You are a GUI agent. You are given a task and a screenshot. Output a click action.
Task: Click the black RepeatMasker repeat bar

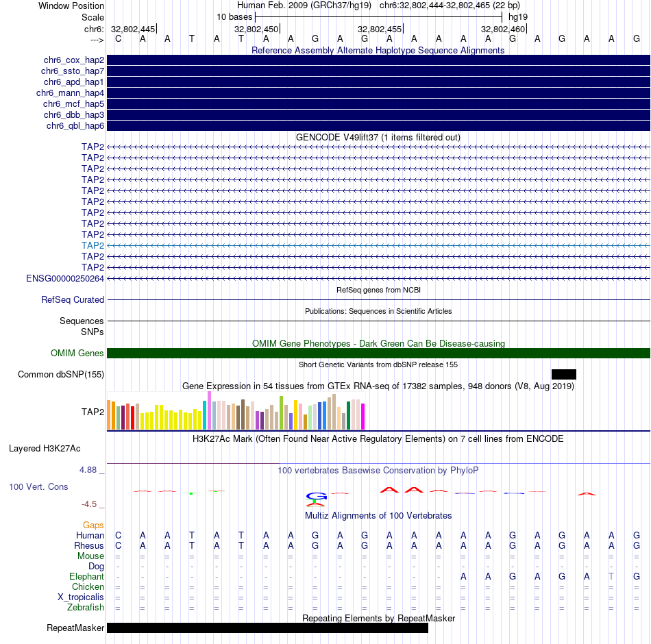(x=267, y=628)
